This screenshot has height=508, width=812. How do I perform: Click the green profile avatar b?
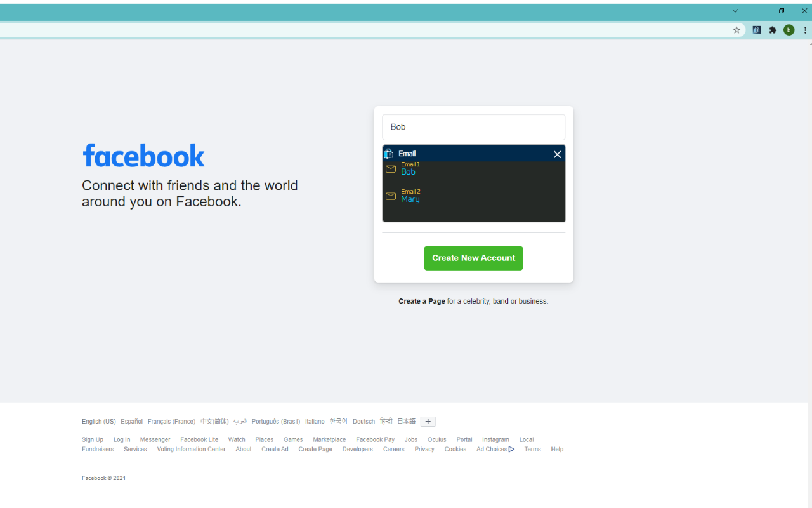click(789, 30)
